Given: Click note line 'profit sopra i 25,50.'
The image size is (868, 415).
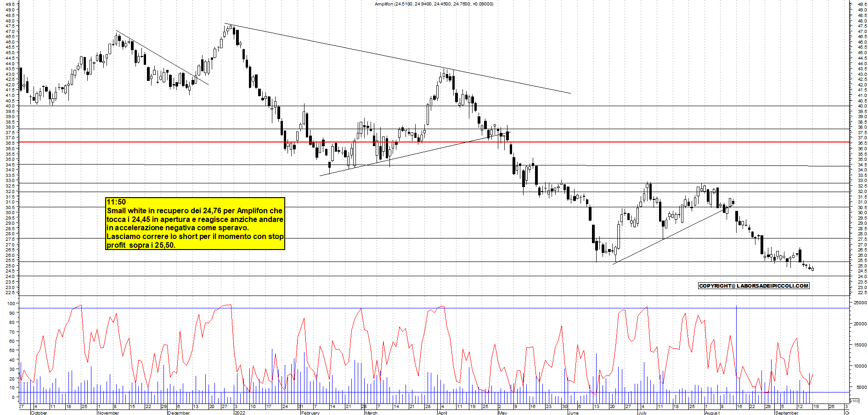Looking at the screenshot, I should [141, 245].
